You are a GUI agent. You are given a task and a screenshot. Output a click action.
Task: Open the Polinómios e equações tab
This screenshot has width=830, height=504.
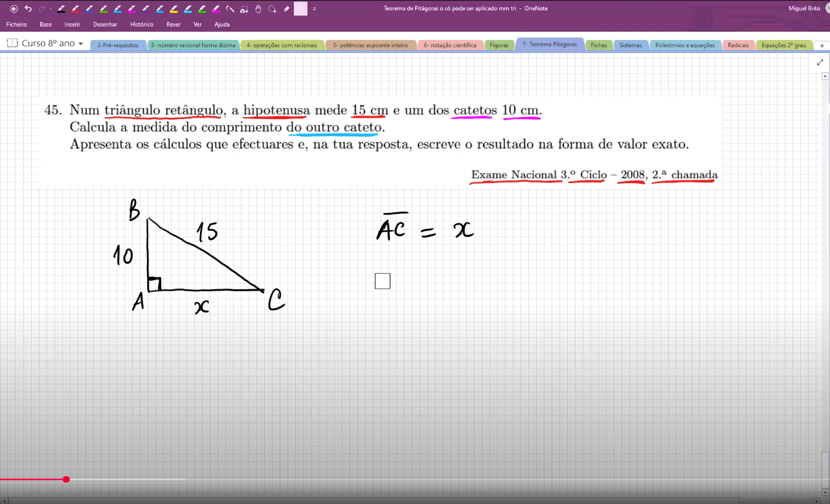click(x=685, y=45)
